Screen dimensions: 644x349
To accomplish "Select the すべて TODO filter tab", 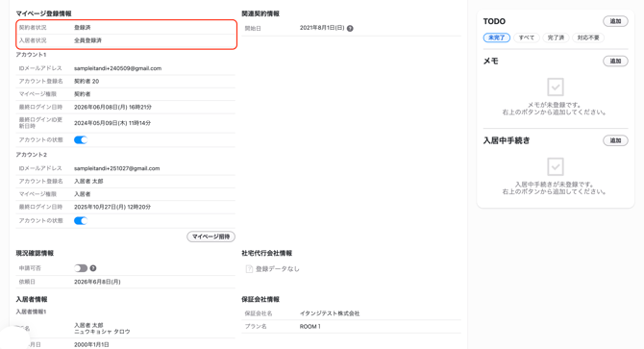I will point(527,37).
